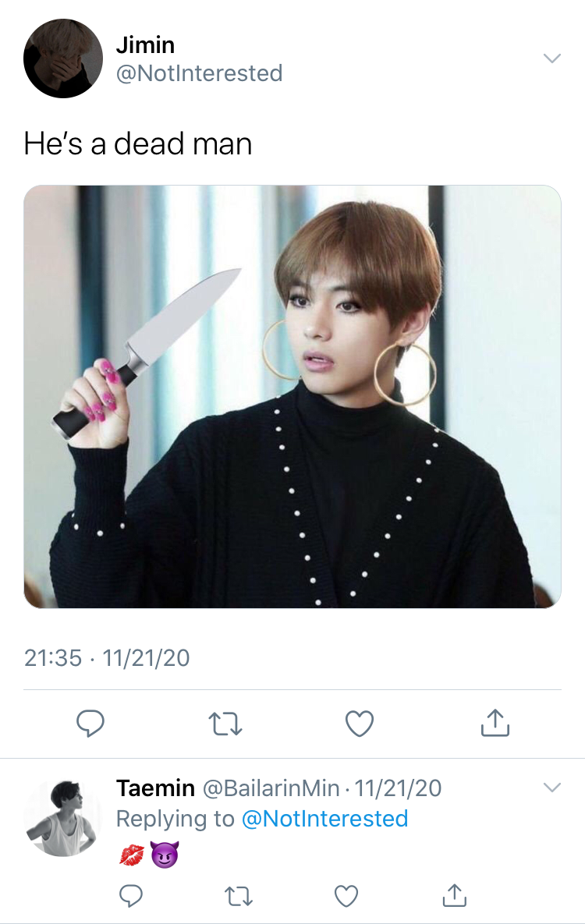585x924 pixels.
Task: Select the tweet text "He's a dead man"
Action: (x=138, y=143)
